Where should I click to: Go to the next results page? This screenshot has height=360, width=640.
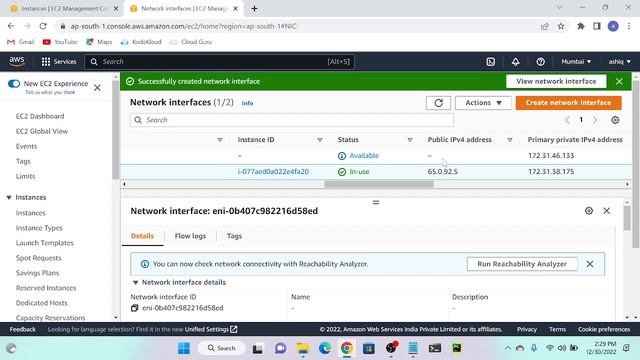coord(595,120)
